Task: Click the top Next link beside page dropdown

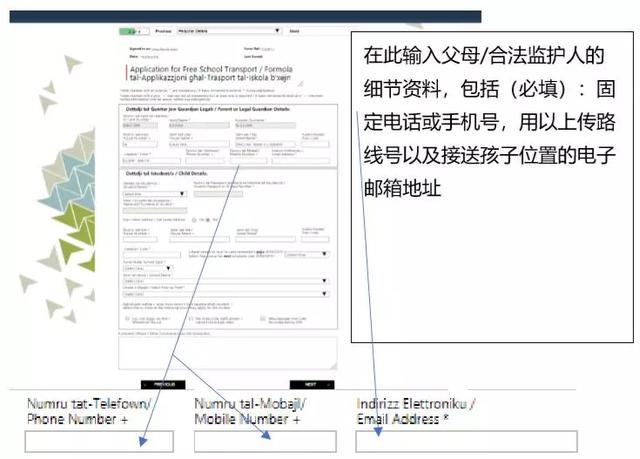Action: [294, 31]
